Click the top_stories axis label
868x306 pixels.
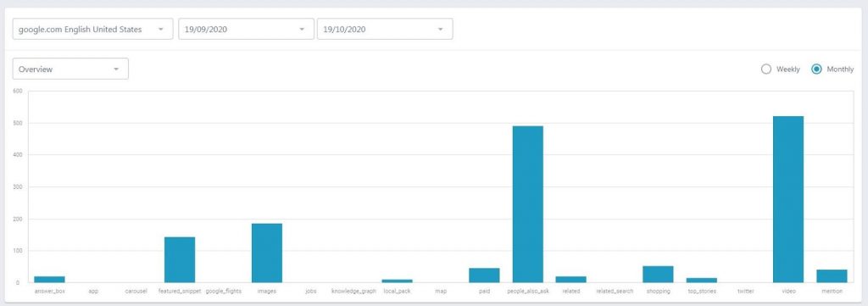pos(701,291)
